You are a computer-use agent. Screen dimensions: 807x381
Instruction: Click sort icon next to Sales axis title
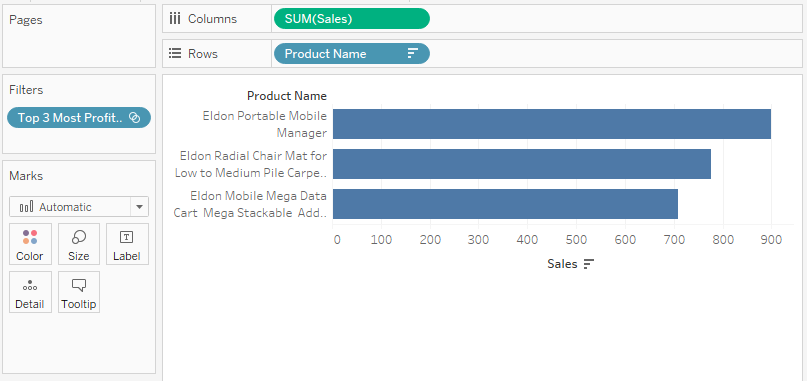pos(589,264)
